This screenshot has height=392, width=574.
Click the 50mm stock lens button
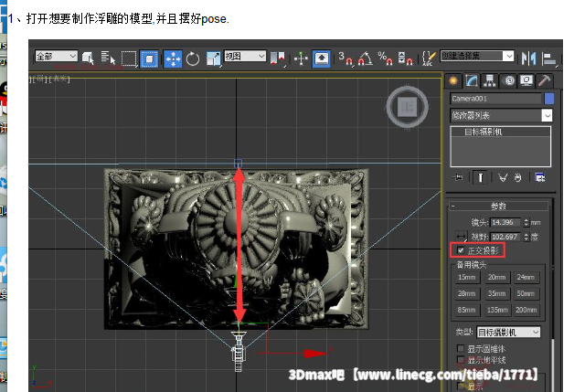(x=526, y=293)
